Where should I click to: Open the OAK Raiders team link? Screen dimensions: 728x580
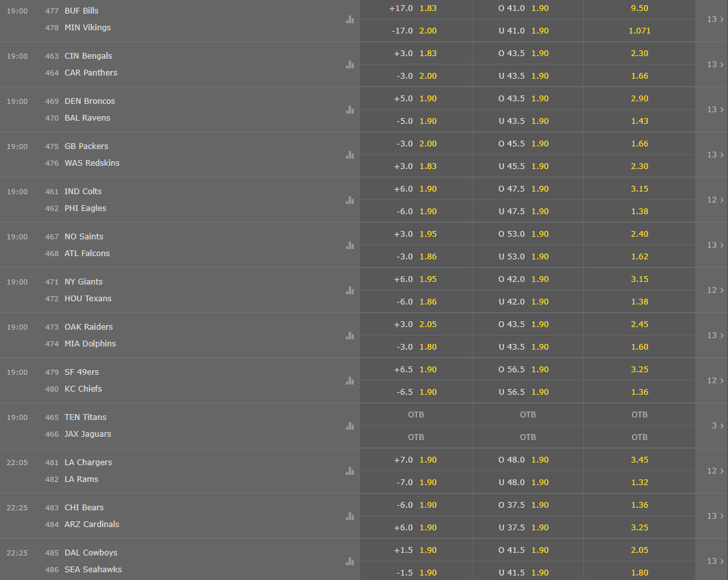pyautogui.click(x=88, y=326)
